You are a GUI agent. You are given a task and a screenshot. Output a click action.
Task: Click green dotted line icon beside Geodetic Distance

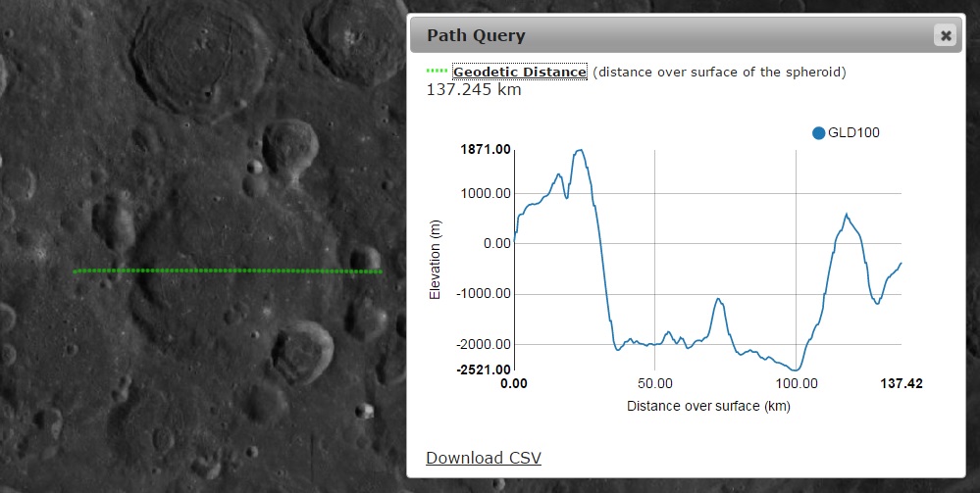coord(437,72)
